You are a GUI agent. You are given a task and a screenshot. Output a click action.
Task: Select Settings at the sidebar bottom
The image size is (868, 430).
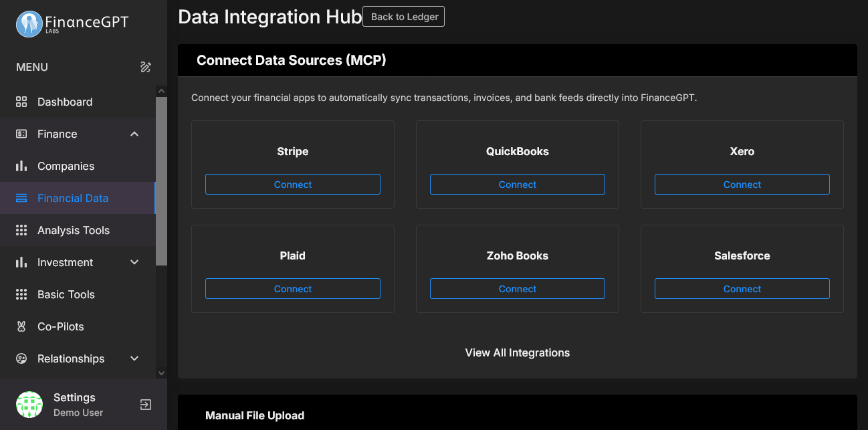74,397
